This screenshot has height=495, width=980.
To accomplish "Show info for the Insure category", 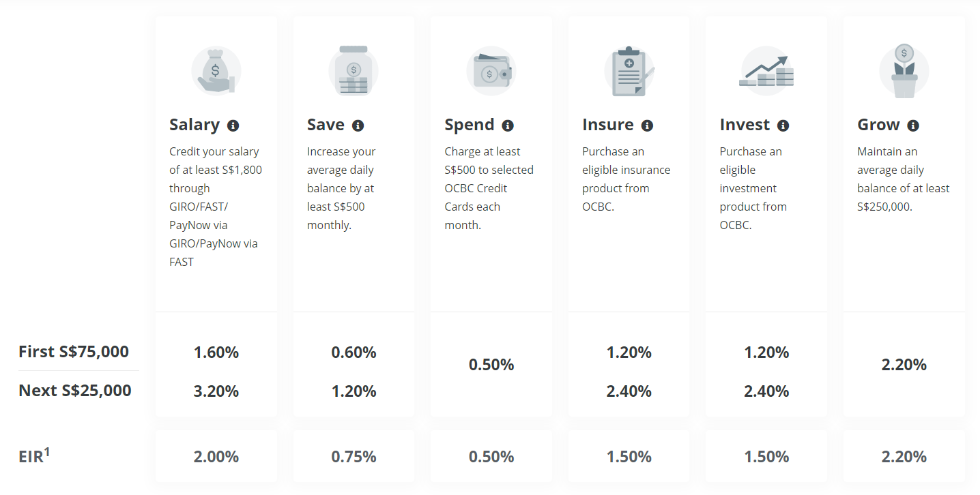I will (647, 125).
